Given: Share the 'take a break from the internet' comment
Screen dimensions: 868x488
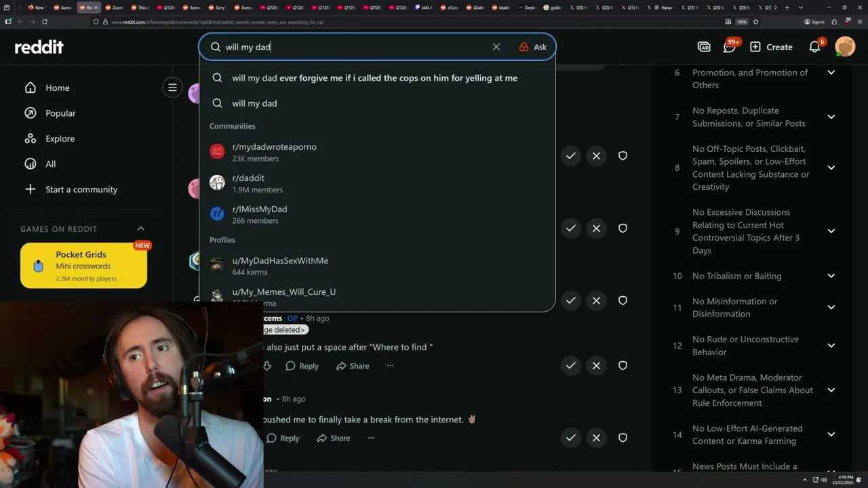Looking at the screenshot, I should click(334, 439).
